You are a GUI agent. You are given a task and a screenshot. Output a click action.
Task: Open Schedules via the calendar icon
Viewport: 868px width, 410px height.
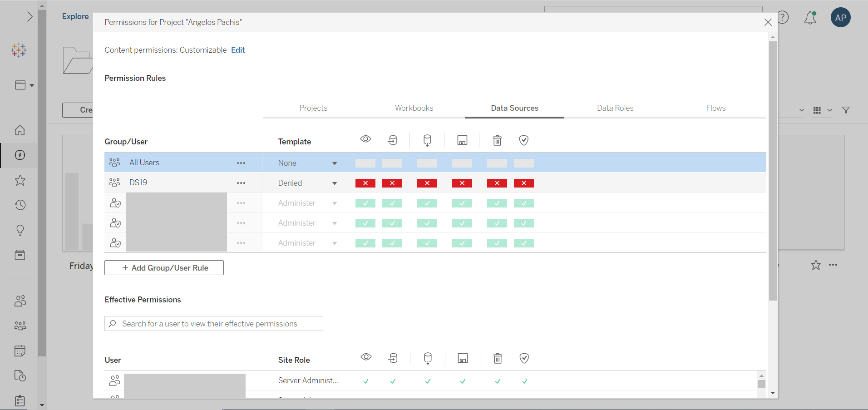20,350
